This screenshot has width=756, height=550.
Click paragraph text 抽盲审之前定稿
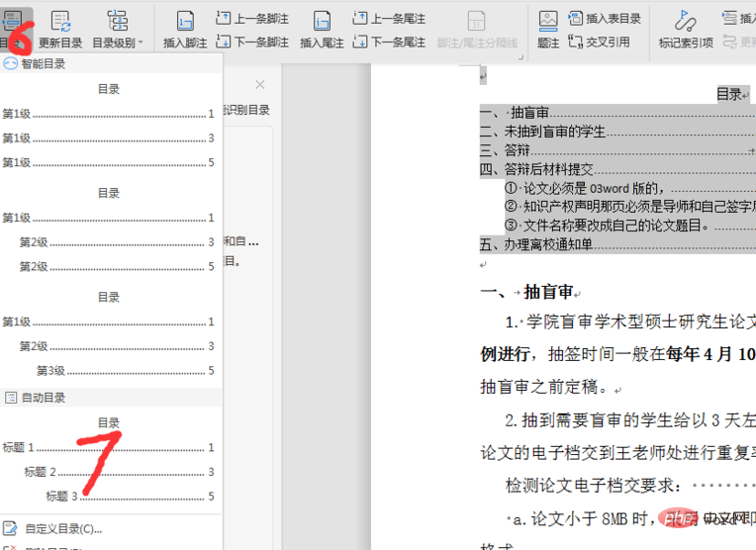click(x=543, y=387)
